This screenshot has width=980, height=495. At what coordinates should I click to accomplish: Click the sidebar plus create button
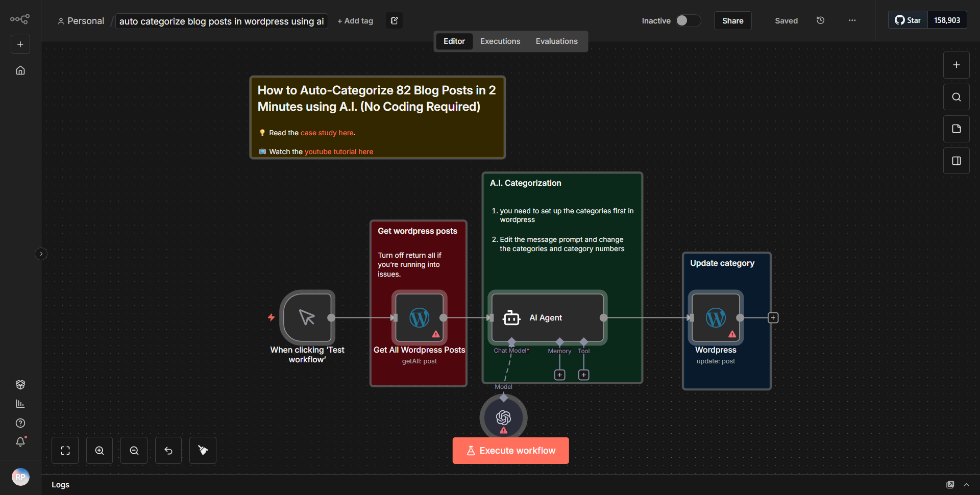coord(20,44)
